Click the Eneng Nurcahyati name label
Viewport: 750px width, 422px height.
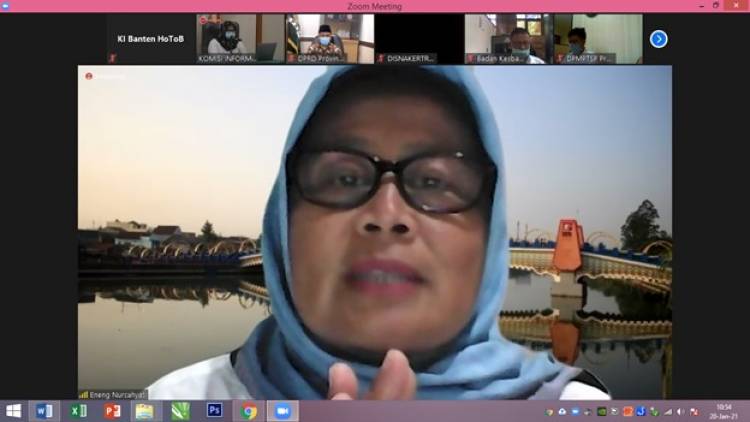point(117,395)
